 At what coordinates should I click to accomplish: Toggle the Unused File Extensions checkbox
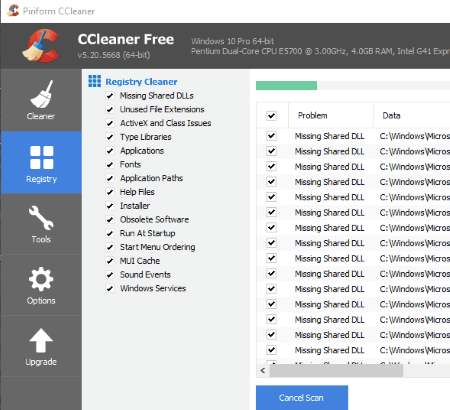coord(110,110)
